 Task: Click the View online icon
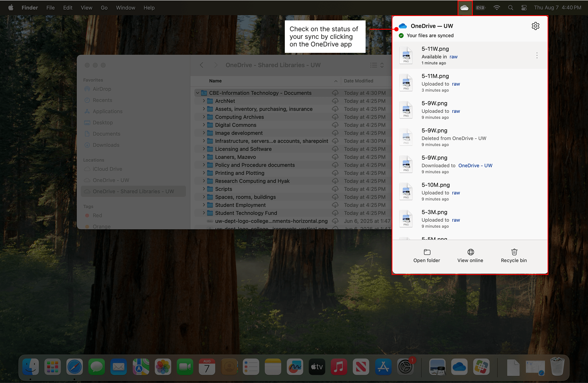click(x=470, y=255)
